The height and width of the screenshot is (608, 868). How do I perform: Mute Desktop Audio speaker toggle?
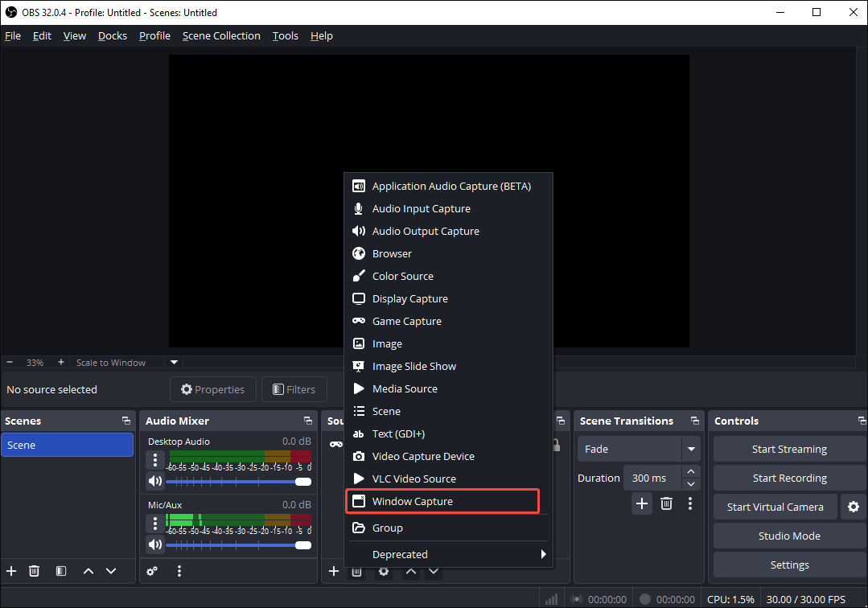coord(154,481)
